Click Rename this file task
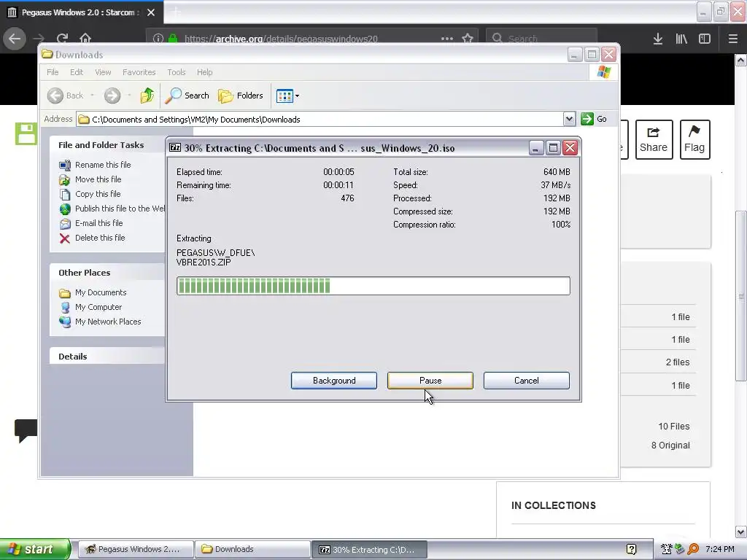This screenshot has height=560, width=747. 95,165
